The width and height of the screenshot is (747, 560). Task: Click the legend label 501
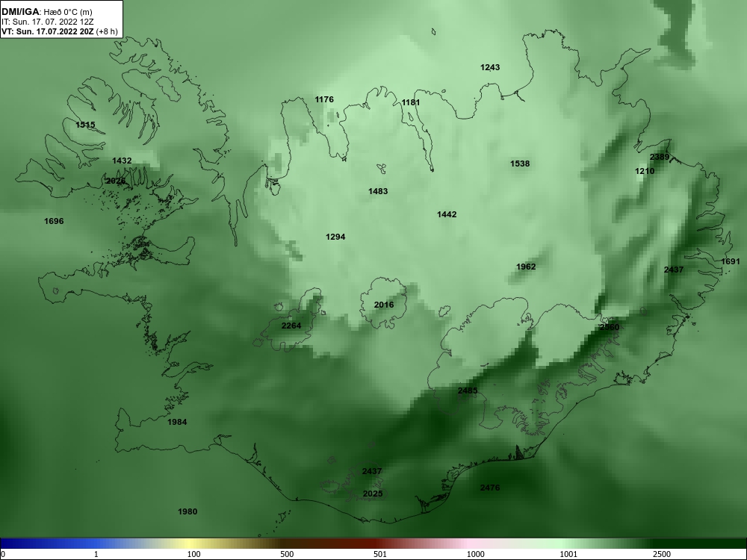click(x=381, y=554)
